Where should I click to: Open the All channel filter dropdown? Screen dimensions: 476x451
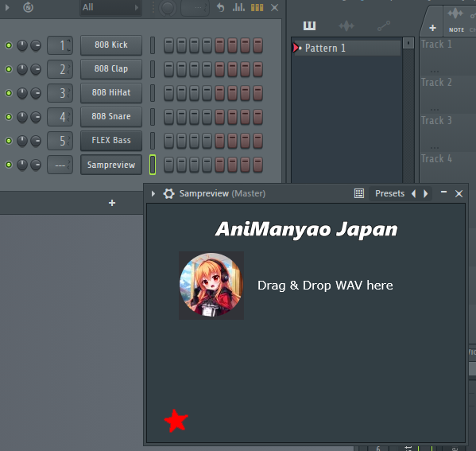(110, 7)
